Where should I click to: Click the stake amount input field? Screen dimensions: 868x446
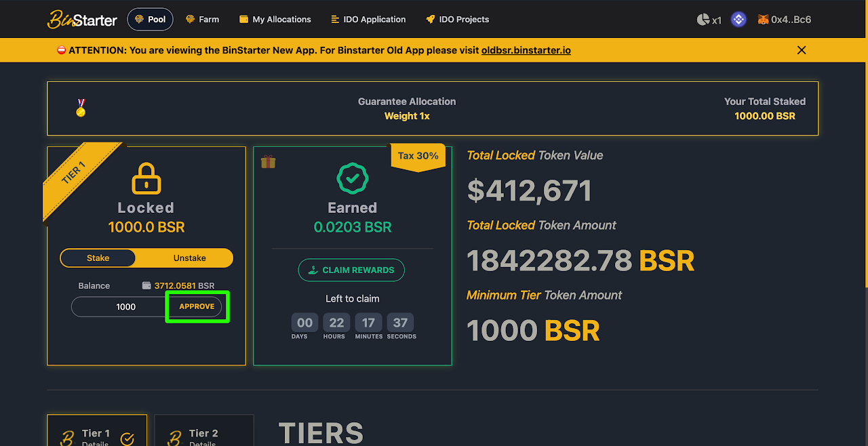119,306
